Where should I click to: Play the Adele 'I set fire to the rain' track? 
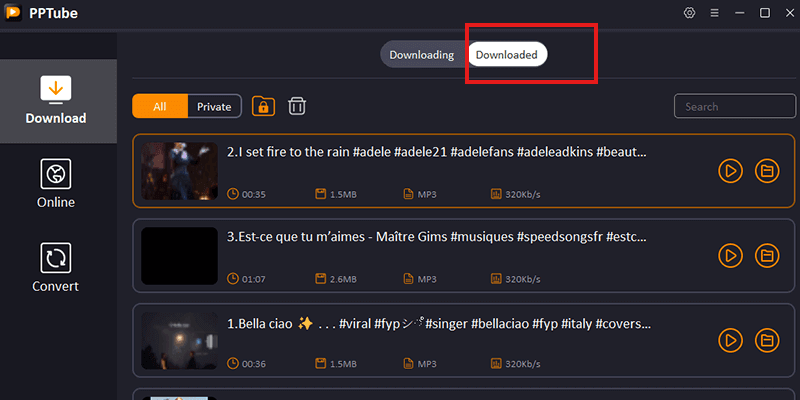(x=731, y=171)
